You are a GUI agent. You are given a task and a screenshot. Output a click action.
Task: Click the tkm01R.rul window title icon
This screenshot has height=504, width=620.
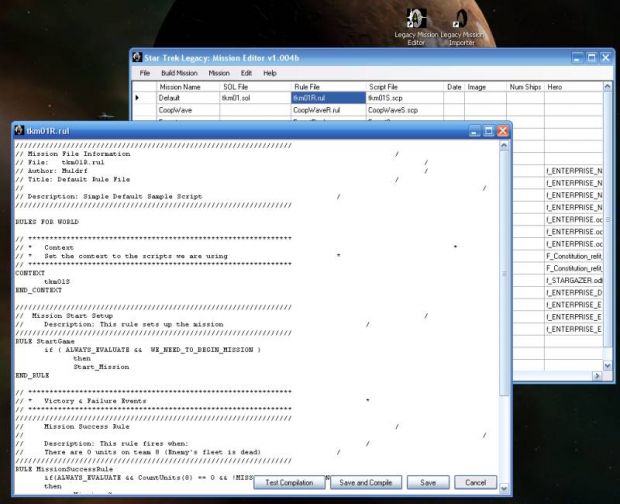coord(19,130)
